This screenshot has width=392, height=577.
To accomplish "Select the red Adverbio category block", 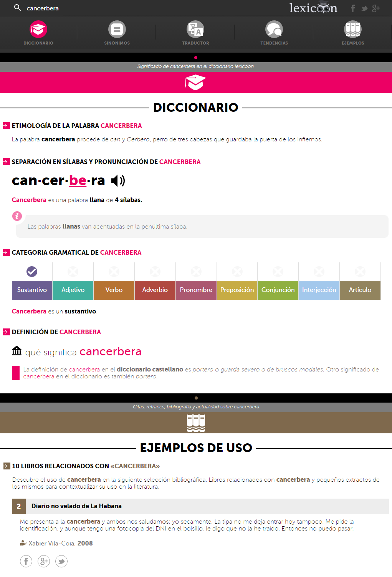I will [x=155, y=290].
